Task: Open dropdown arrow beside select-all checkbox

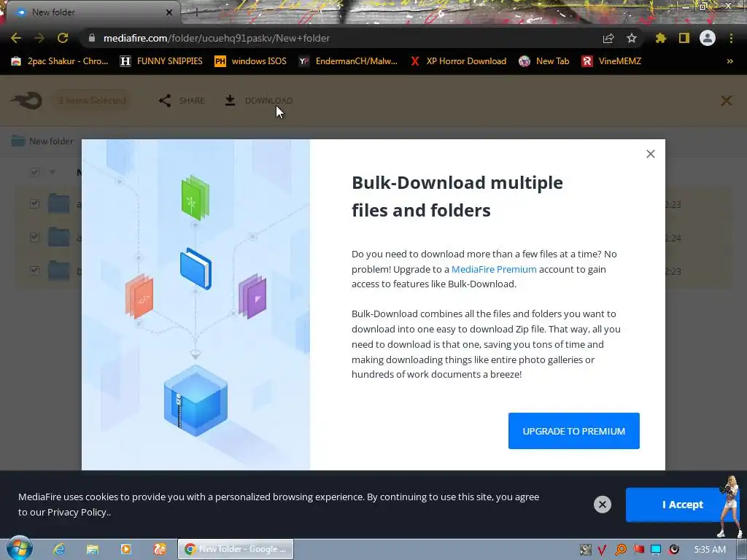Action: [53, 172]
